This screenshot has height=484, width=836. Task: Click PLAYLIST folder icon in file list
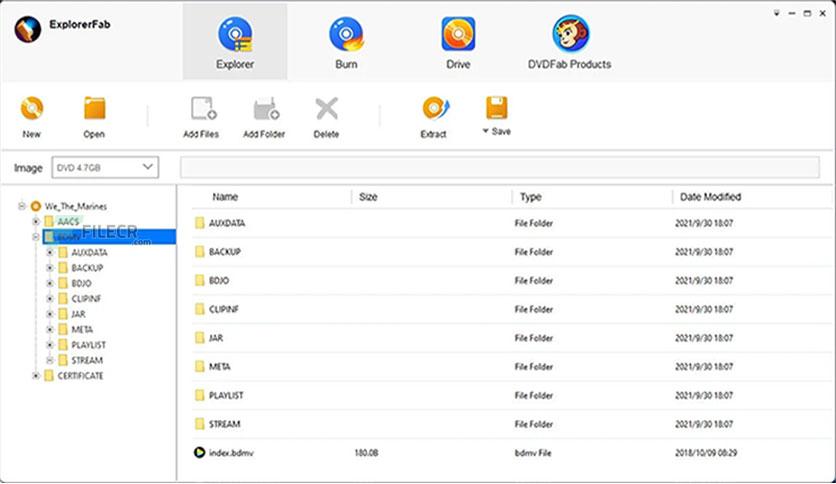199,396
